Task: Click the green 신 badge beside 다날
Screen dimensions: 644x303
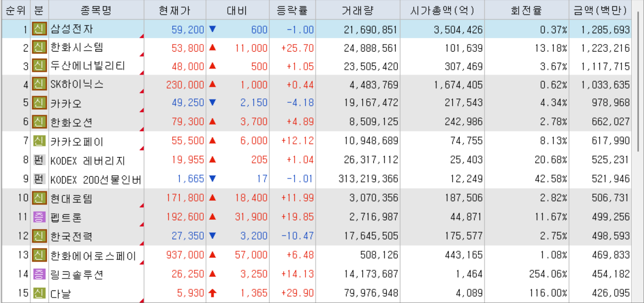Action: [39, 293]
